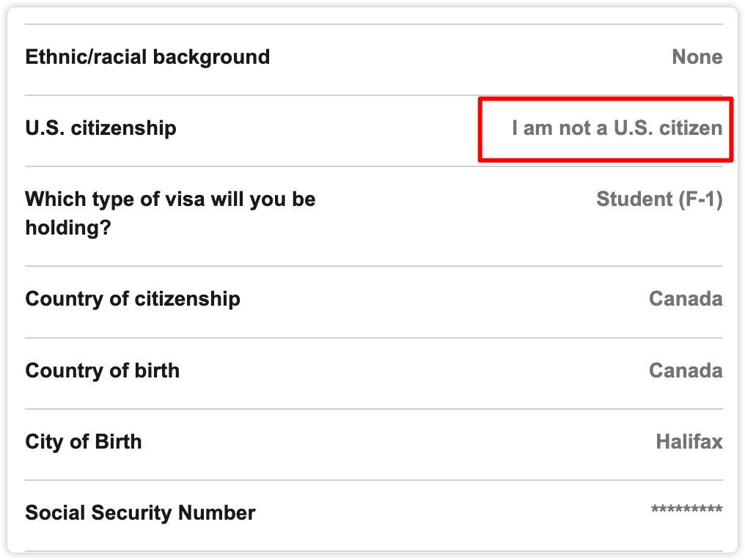Select the 'Student (F-1)' visa value
This screenshot has height=560, width=745.
tap(659, 199)
